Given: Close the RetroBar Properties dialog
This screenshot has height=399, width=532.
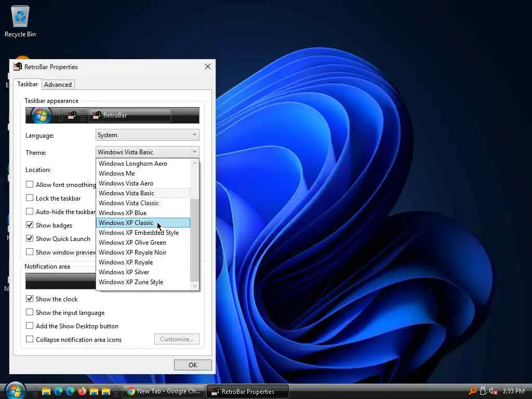Looking at the screenshot, I should click(208, 66).
